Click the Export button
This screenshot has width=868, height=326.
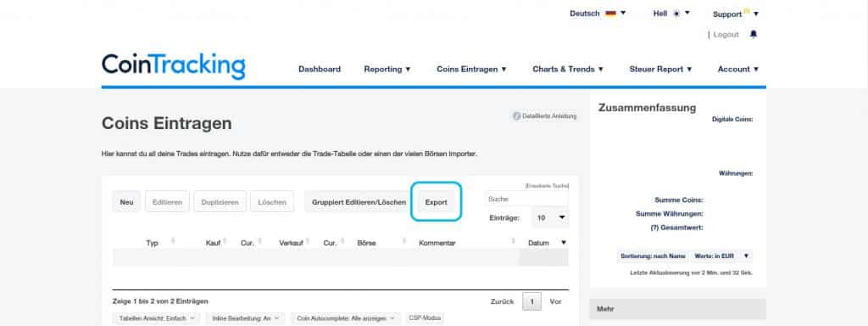coord(437,202)
